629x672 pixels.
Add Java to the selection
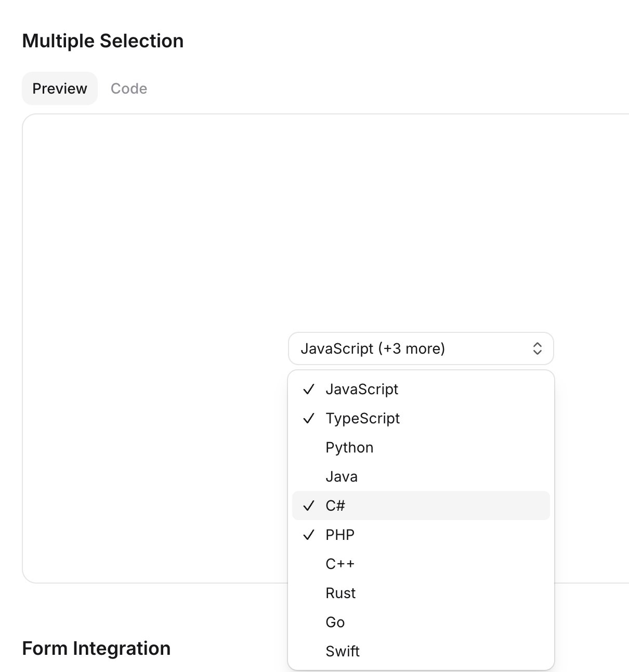[421, 476]
